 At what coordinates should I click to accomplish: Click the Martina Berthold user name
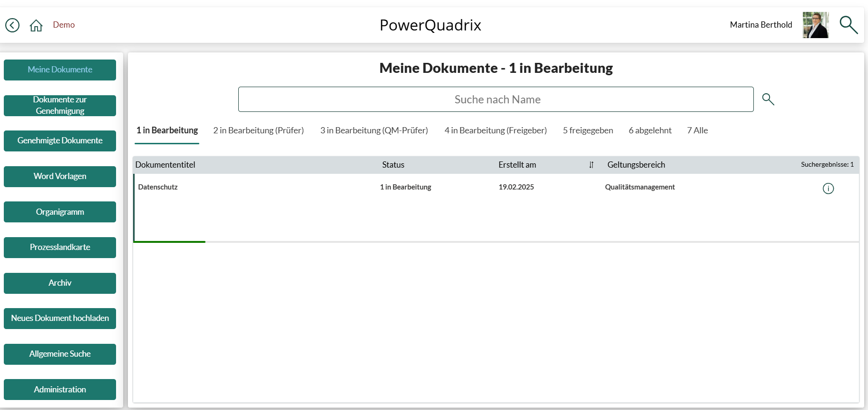(x=761, y=25)
